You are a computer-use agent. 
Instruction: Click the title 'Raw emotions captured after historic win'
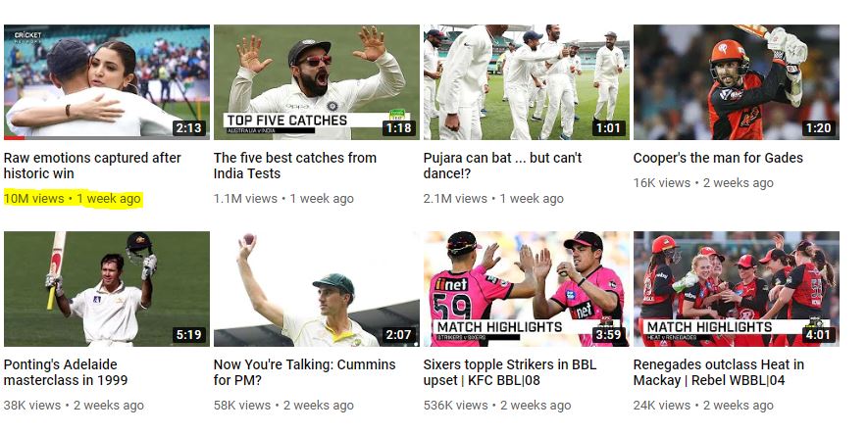tap(92, 166)
